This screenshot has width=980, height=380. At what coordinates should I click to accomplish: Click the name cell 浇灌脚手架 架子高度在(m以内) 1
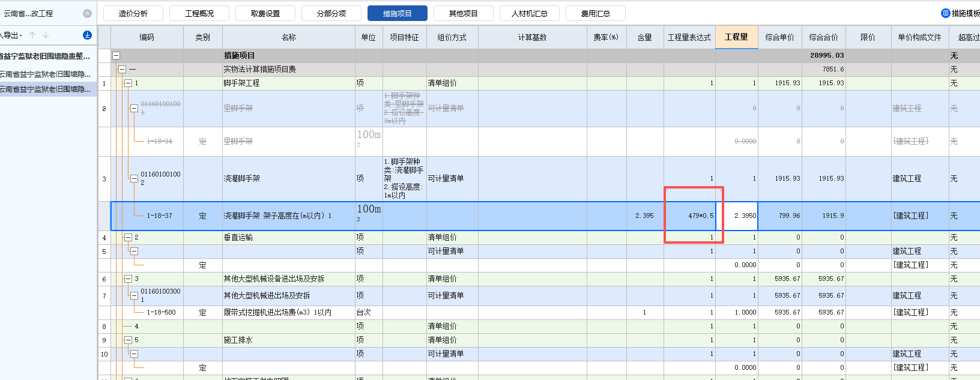click(x=289, y=216)
